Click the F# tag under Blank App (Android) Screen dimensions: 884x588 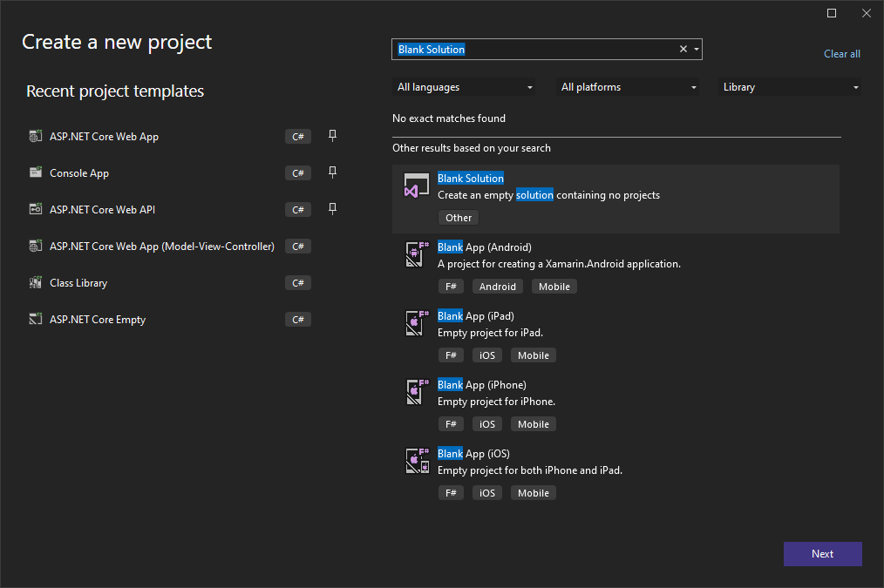click(451, 286)
